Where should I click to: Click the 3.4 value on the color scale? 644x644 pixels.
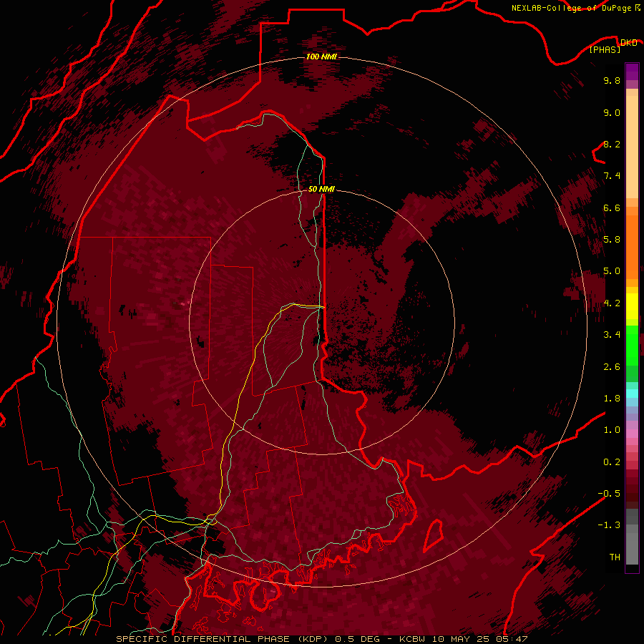pos(612,335)
